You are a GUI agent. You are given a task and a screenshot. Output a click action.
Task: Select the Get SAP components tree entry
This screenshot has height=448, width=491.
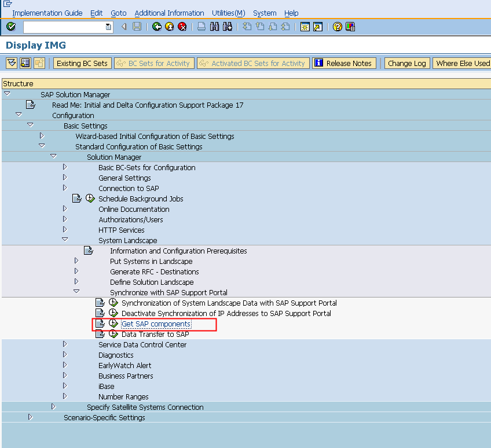(156, 324)
